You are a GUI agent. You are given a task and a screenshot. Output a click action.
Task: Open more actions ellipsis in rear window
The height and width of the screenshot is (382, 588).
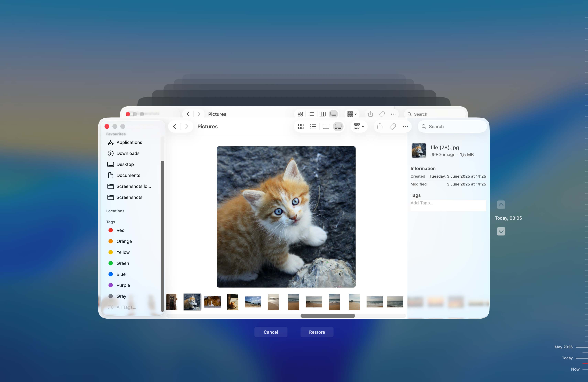point(393,114)
